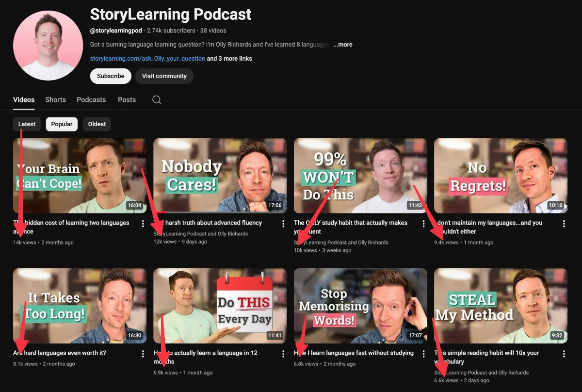Click the Subscribe button

click(111, 76)
